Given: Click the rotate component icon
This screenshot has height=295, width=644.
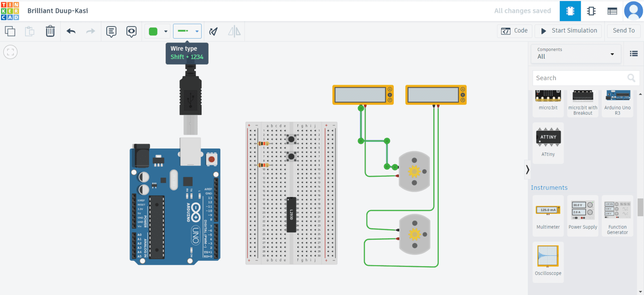Looking at the screenshot, I should coord(213,31).
